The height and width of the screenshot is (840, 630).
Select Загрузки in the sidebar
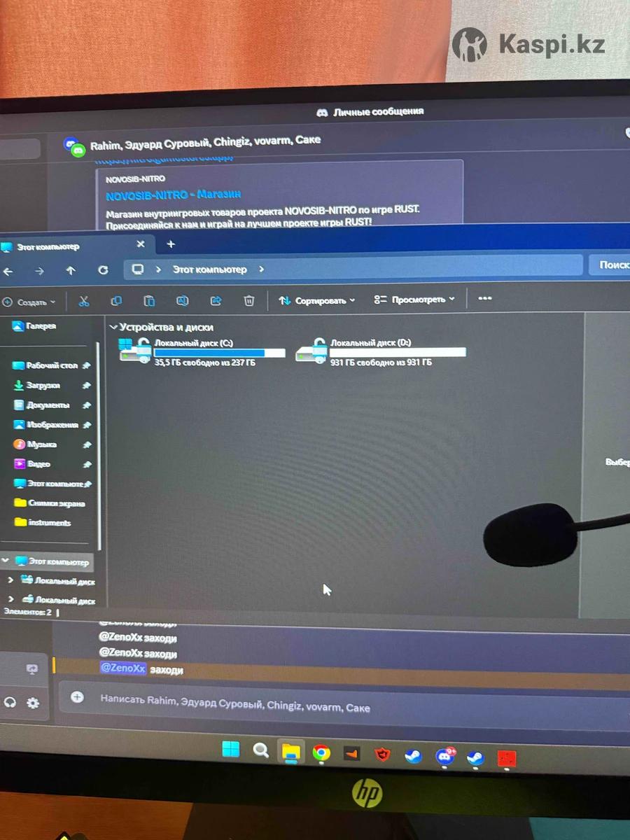pyautogui.click(x=43, y=386)
